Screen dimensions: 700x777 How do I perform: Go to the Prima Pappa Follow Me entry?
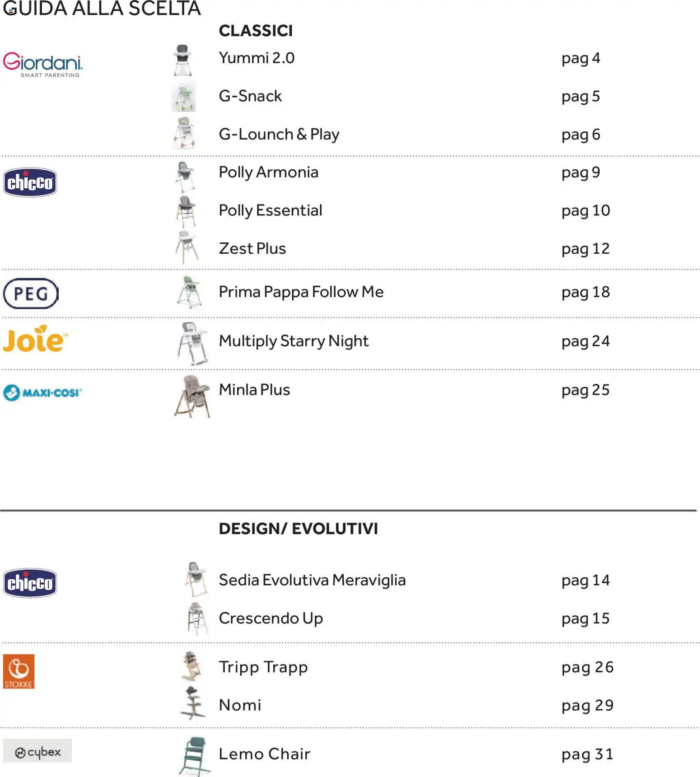[x=301, y=292]
